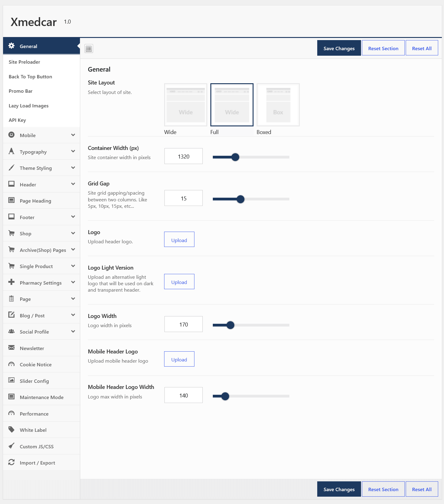Click the Mobile section icon
Screen dimensions: 444x504
tap(11, 135)
